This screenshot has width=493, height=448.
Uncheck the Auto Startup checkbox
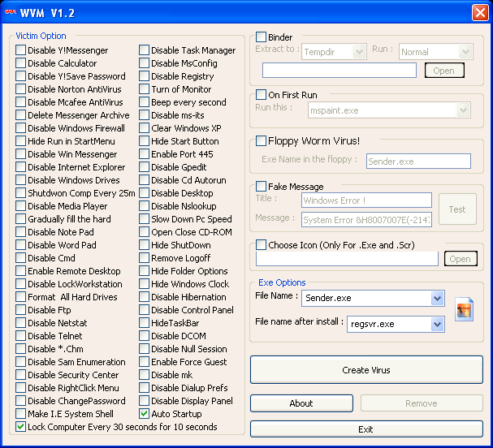coord(145,414)
